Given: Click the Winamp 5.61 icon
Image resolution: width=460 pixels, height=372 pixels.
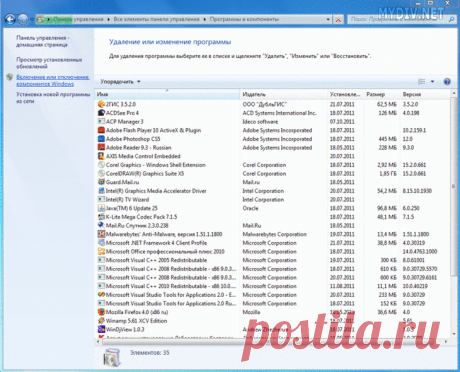Looking at the screenshot, I should pyautogui.click(x=101, y=321).
